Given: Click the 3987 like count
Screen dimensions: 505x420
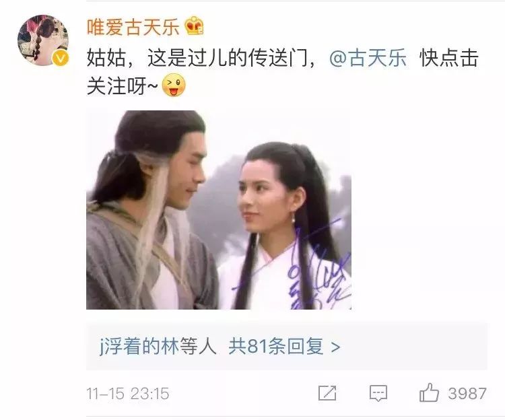Looking at the screenshot, I should 467,394.
